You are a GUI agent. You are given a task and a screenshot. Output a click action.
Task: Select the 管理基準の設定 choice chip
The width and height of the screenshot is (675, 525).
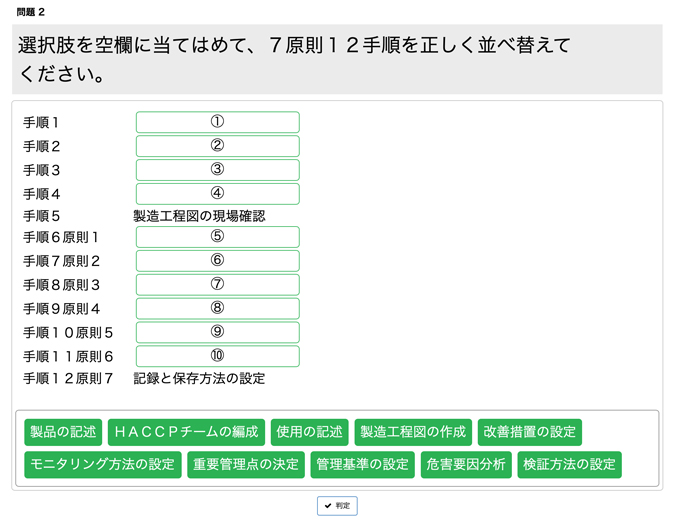(x=362, y=465)
